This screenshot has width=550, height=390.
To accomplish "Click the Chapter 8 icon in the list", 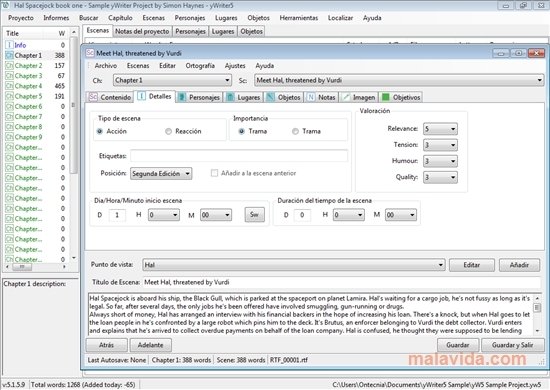I will tap(9, 126).
